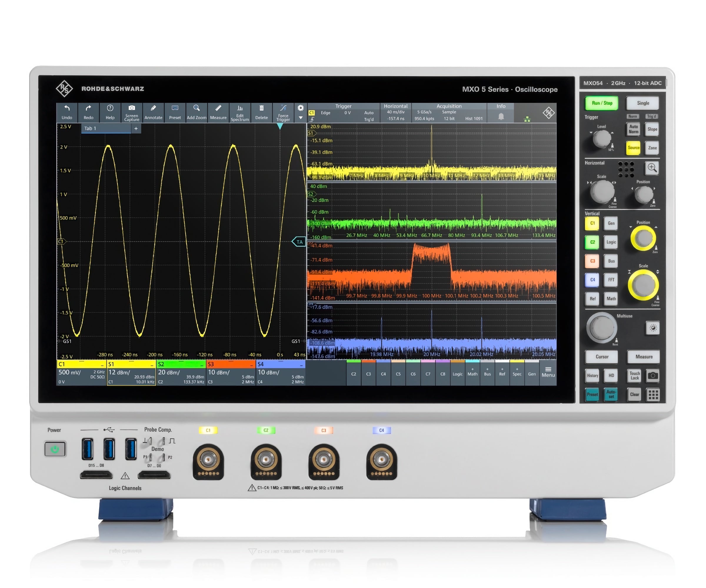Choose the Add Zoom magnifier tool
This screenshot has height=588, width=706.
tap(197, 112)
